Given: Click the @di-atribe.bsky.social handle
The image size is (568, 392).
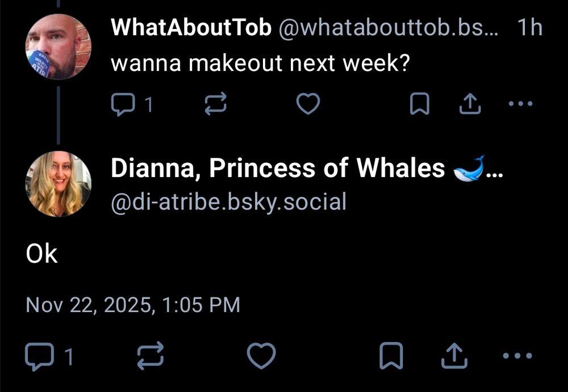Looking at the screenshot, I should 228,201.
